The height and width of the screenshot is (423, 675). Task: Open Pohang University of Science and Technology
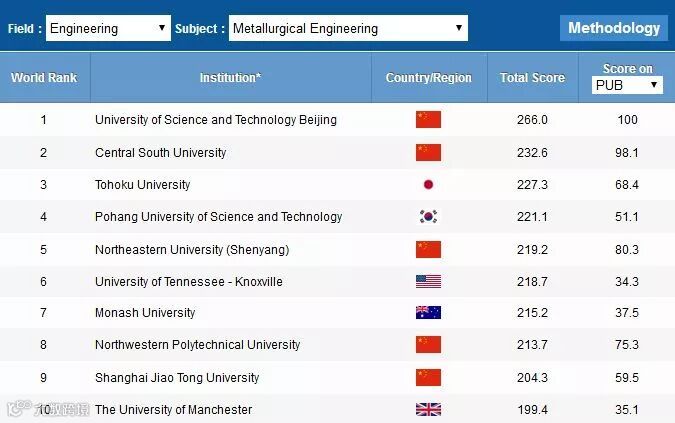pos(219,216)
